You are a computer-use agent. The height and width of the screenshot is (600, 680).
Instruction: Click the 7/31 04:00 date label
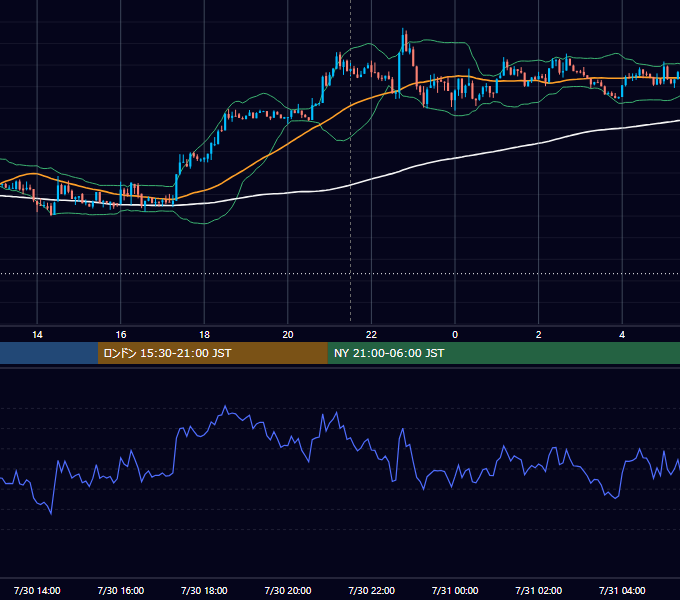[622, 590]
